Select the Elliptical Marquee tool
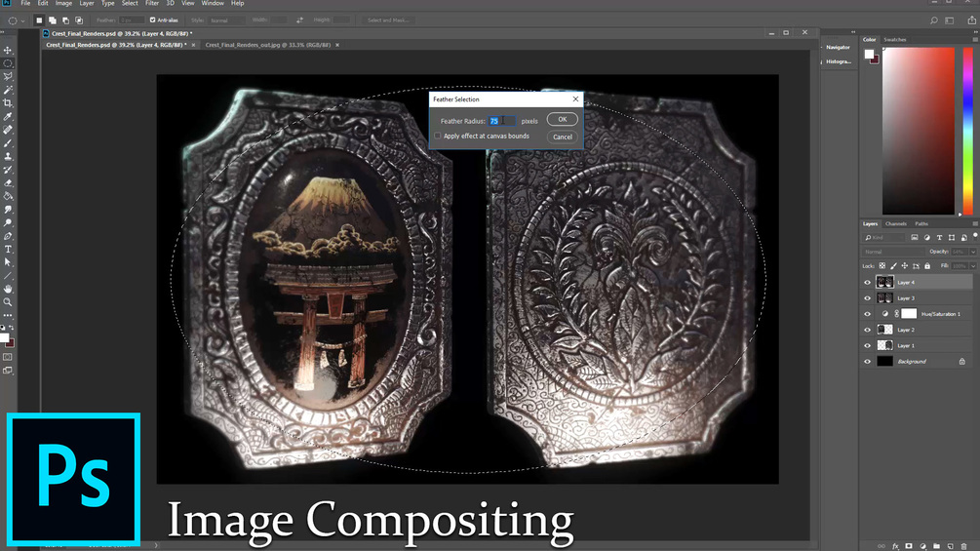This screenshot has width=980, height=551. (8, 63)
